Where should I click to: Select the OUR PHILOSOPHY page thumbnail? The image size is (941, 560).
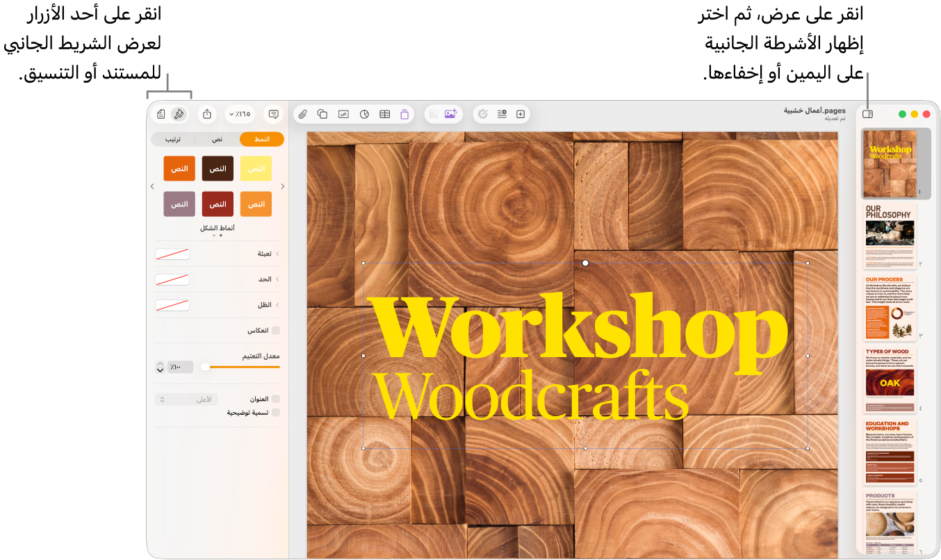[x=890, y=236]
